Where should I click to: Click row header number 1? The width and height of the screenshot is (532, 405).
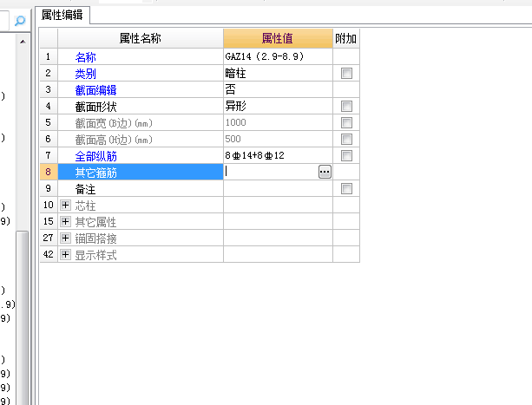point(49,56)
